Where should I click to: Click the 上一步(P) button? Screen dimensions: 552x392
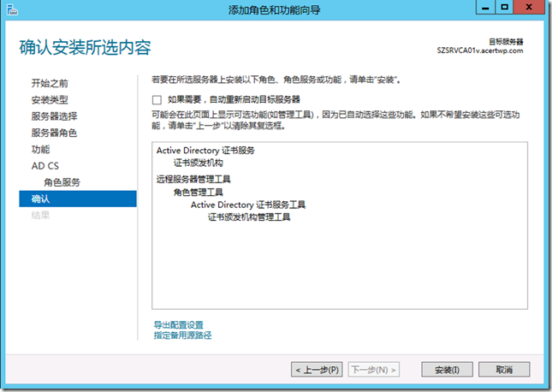click(317, 370)
